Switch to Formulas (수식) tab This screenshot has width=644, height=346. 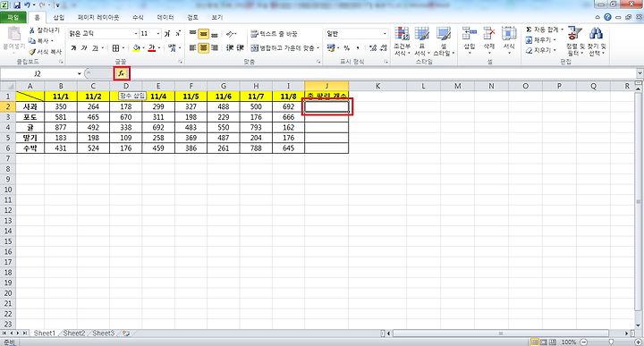point(138,17)
